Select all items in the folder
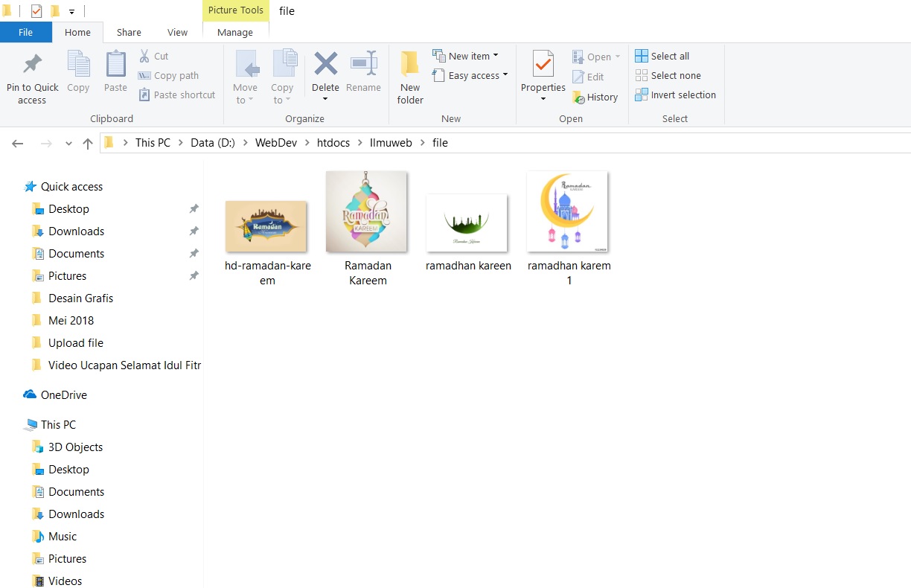This screenshot has width=911, height=588. point(663,56)
